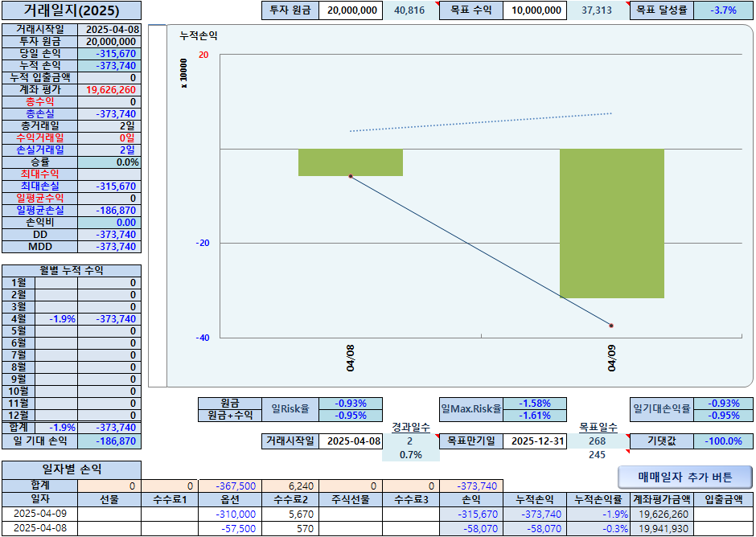Select the 일Max.Risk율 -1.61% value
The image size is (756, 537).
click(x=535, y=416)
